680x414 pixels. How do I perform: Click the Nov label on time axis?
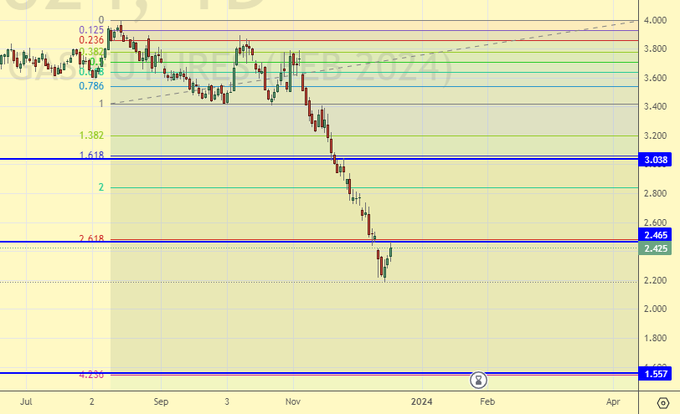click(291, 401)
